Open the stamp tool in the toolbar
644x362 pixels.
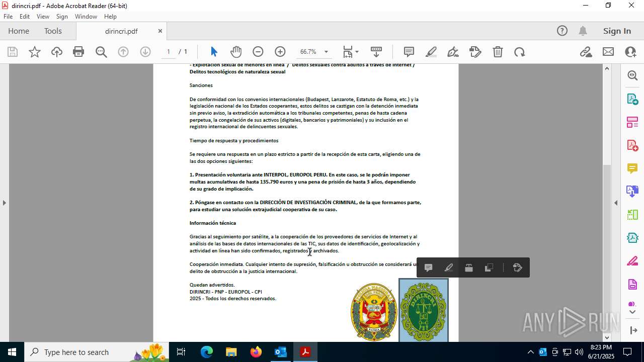pos(475,52)
